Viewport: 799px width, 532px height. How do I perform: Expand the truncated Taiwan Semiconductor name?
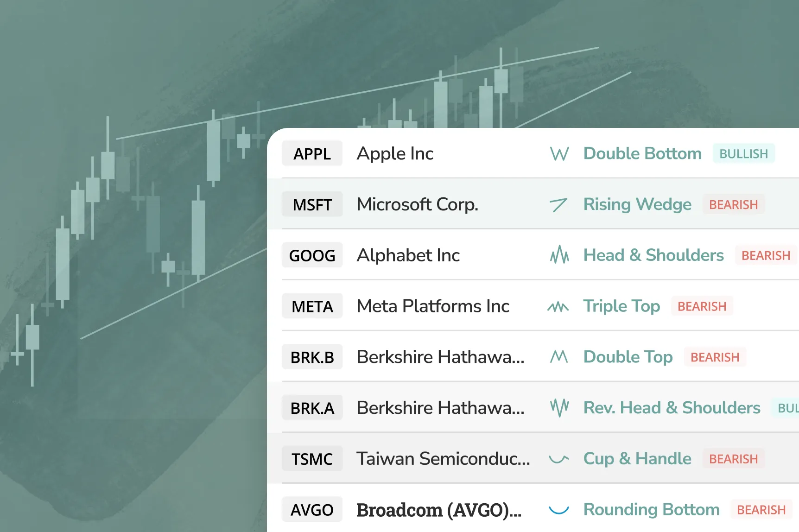pos(443,459)
